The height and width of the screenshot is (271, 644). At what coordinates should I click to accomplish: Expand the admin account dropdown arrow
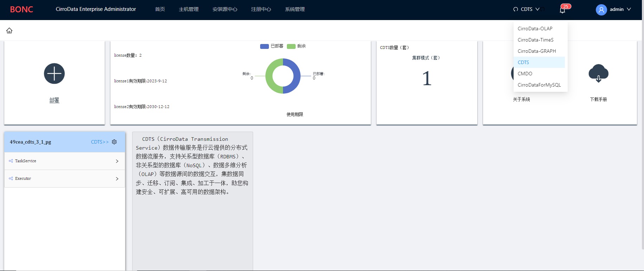[629, 9]
